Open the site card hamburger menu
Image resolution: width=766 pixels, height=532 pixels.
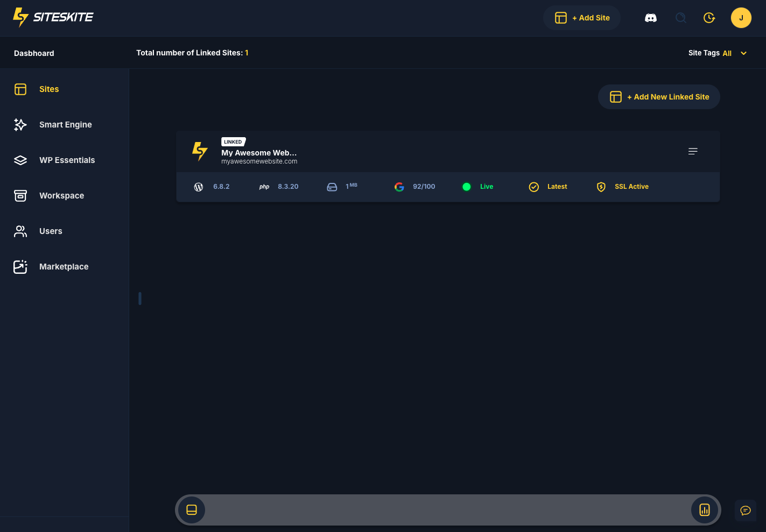693,151
